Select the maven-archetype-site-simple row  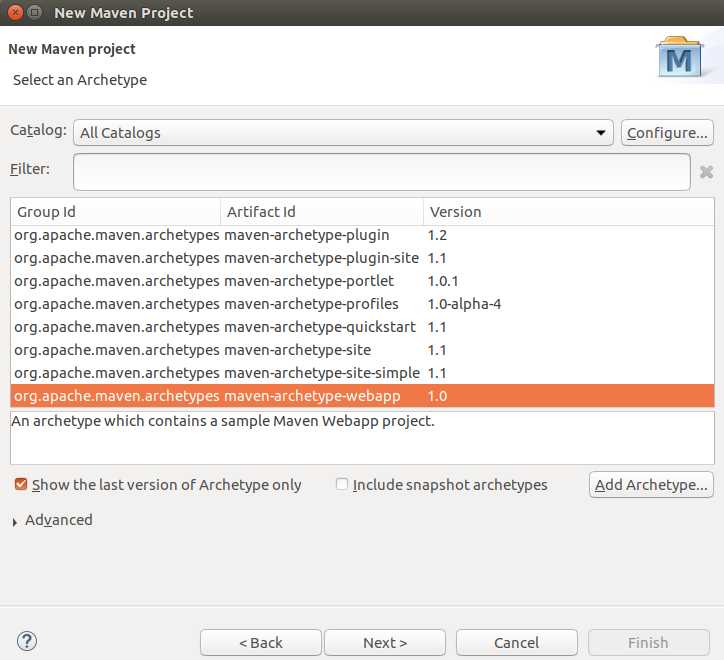(362, 373)
